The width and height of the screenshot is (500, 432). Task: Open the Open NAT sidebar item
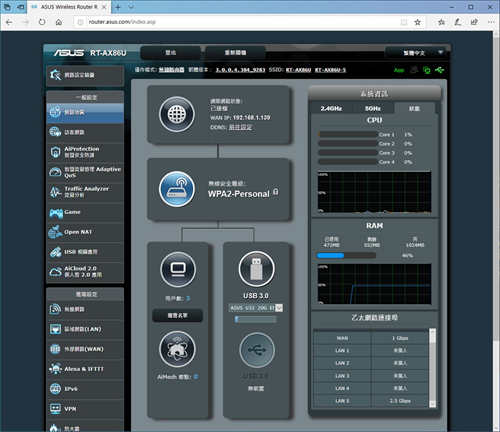click(85, 232)
